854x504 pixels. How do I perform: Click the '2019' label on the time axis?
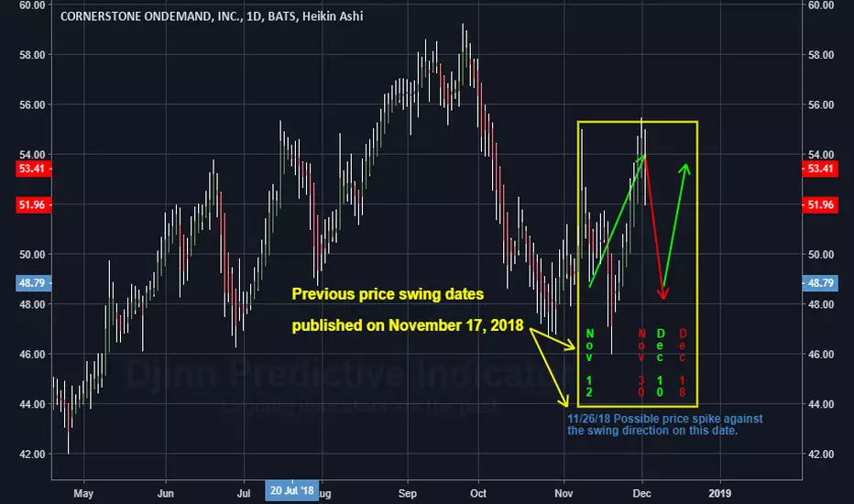pyautogui.click(x=720, y=493)
